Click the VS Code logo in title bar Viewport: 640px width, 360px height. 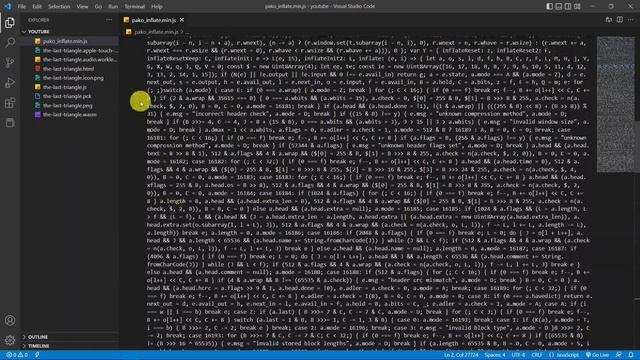click(x=7, y=6)
